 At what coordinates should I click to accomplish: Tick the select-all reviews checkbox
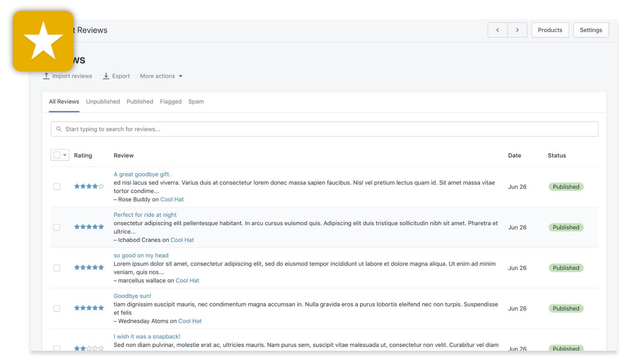(56, 155)
